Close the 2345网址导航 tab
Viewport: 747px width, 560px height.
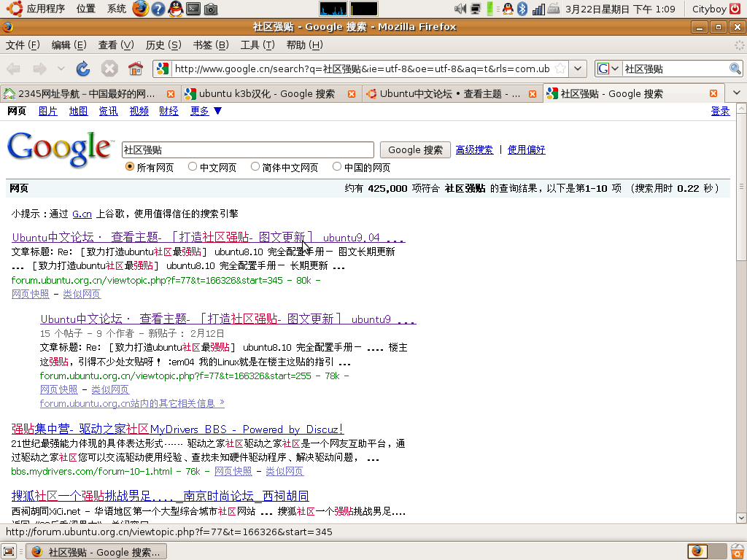171,94
